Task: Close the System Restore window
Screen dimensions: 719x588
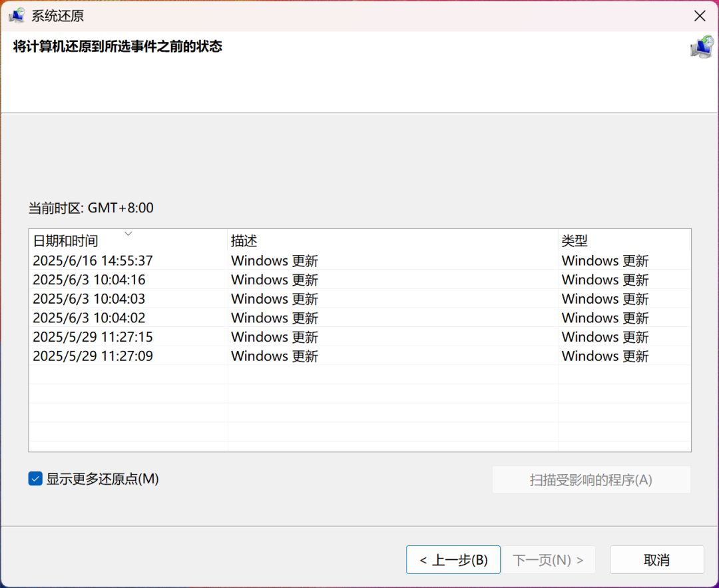Action: coord(700,16)
